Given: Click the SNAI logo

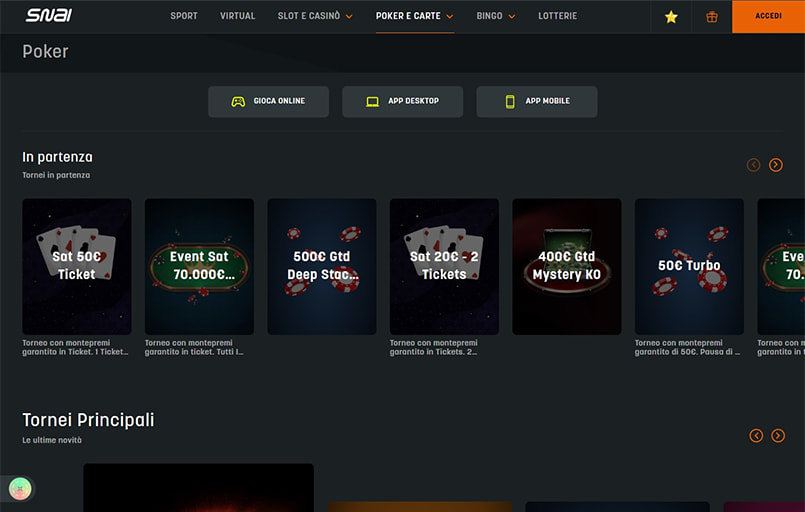Looking at the screenshot, I should pyautogui.click(x=49, y=15).
